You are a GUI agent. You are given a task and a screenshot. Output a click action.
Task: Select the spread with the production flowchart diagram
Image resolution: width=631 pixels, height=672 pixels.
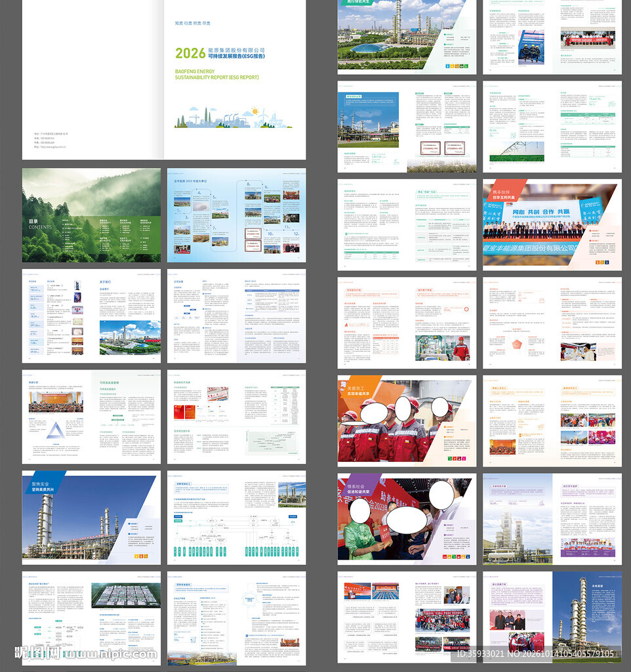point(237,518)
